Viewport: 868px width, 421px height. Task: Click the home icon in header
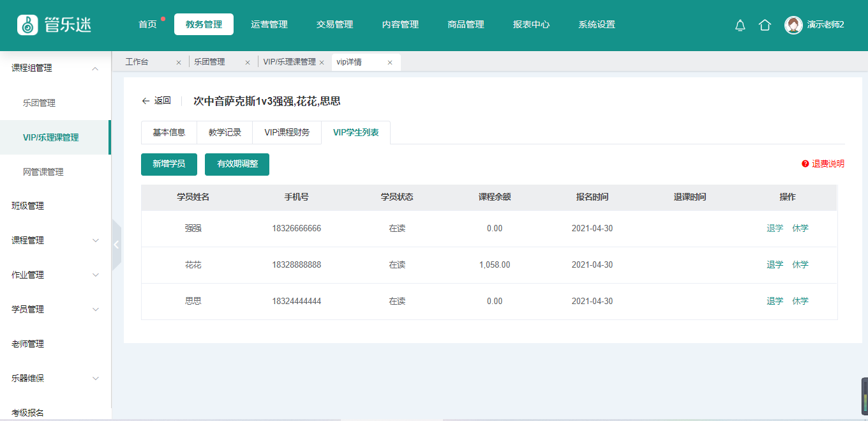coord(765,25)
